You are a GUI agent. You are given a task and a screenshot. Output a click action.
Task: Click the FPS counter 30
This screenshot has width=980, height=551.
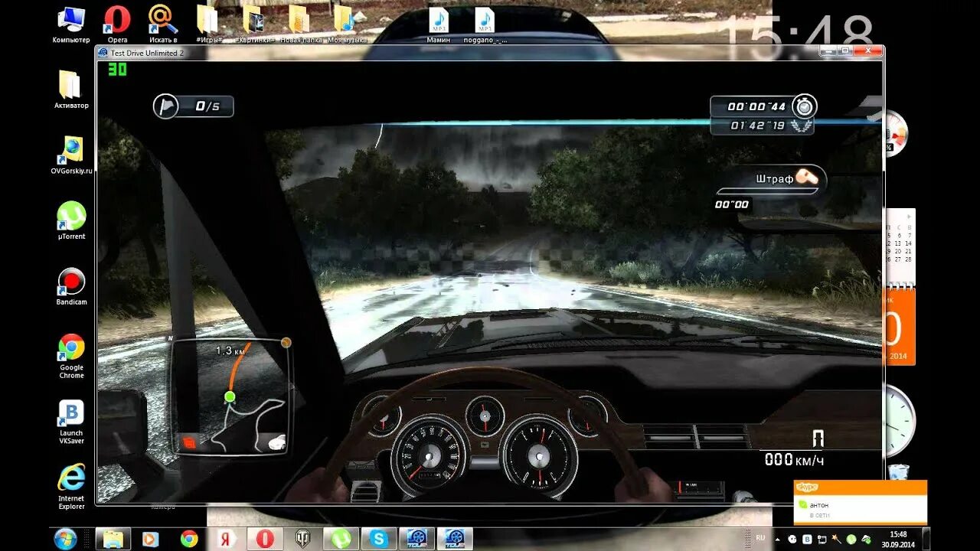117,70
